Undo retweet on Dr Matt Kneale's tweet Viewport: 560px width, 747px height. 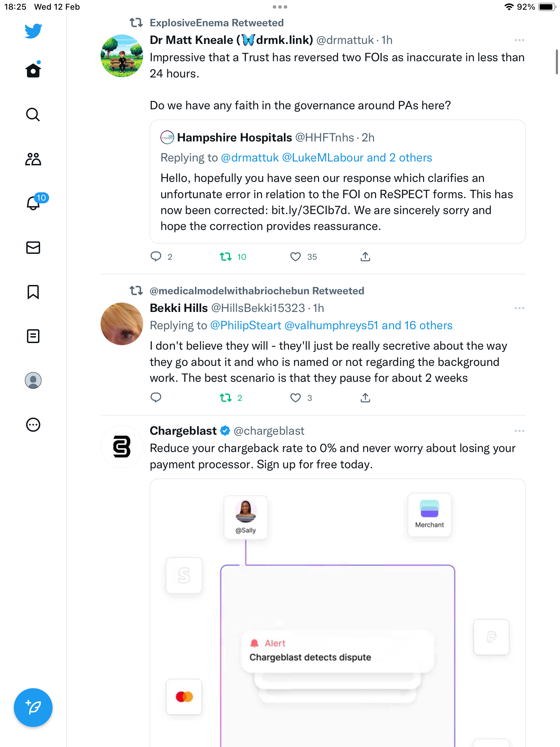[x=226, y=257]
